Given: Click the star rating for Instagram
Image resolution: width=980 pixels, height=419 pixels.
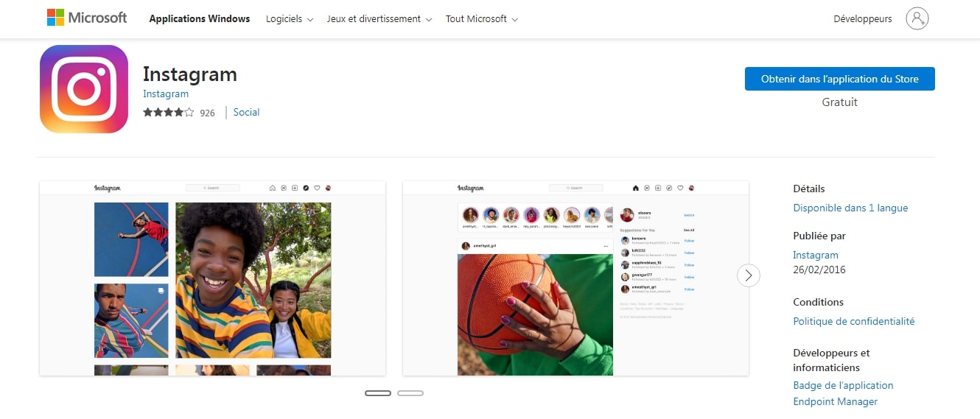Looking at the screenshot, I should coord(169,113).
